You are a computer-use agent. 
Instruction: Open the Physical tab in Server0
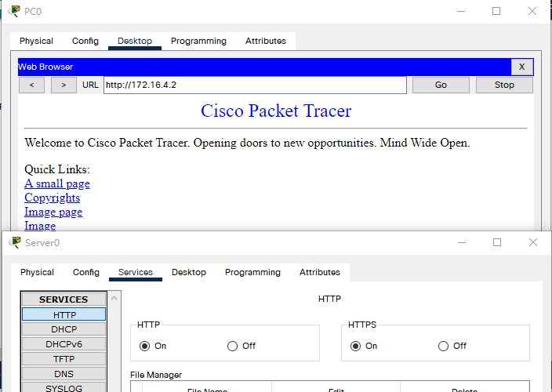pos(37,272)
